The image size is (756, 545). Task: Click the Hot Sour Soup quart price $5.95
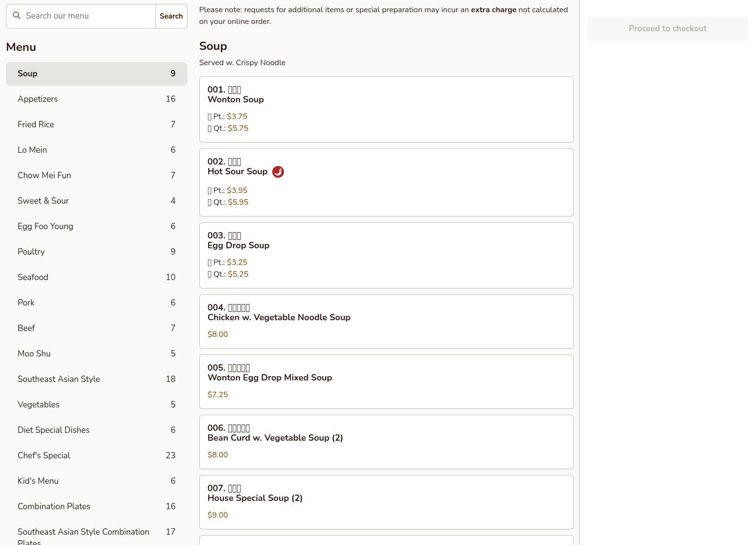(238, 202)
